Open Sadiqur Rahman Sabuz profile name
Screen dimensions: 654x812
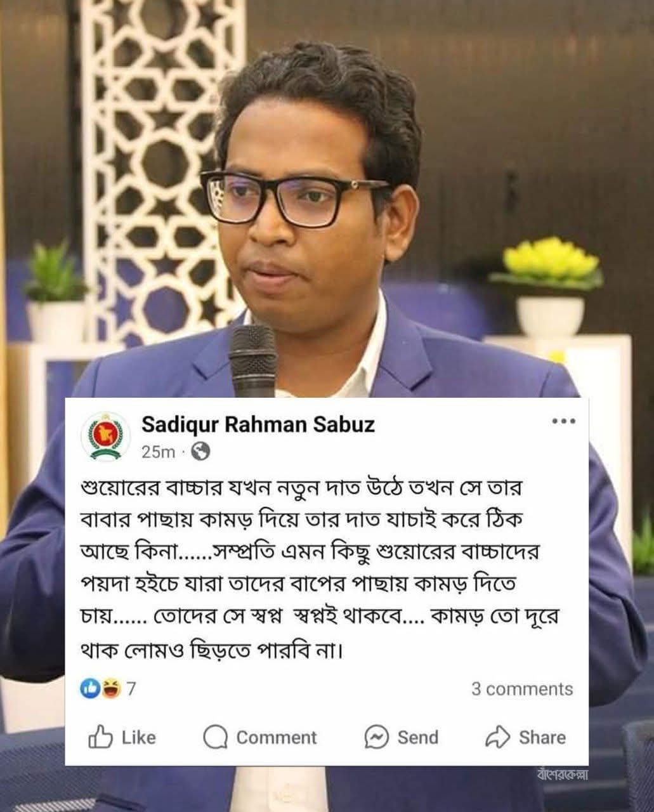[x=258, y=424]
